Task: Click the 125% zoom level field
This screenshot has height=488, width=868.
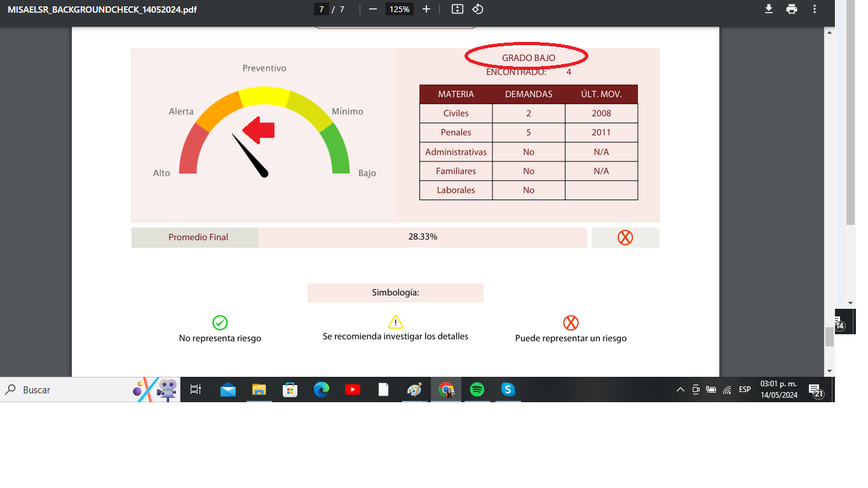Action: point(400,9)
